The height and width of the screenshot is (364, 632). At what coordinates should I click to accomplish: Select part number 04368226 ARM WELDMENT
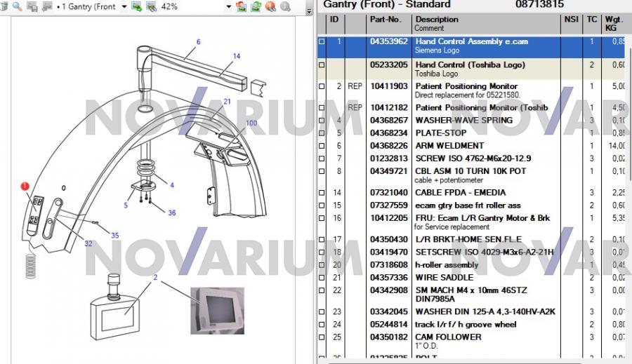pyautogui.click(x=388, y=146)
